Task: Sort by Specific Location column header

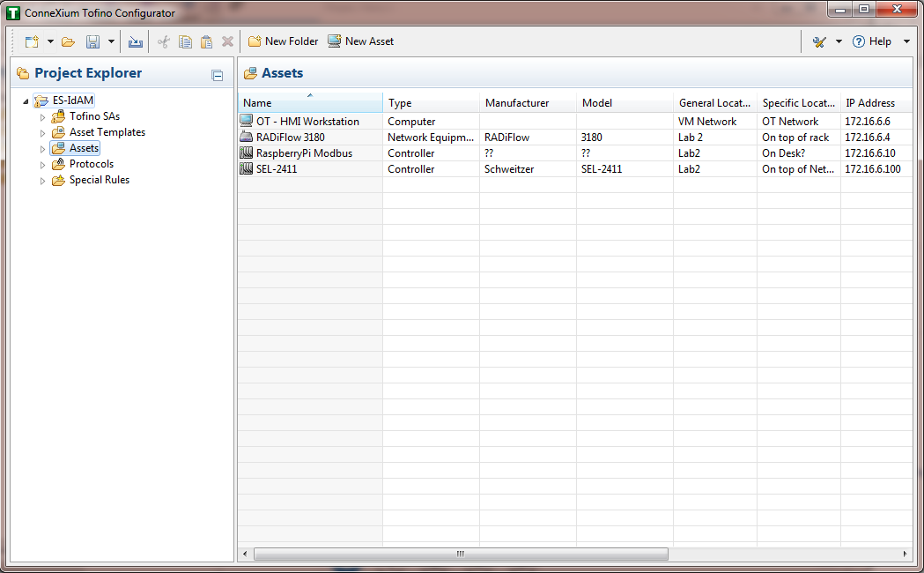Action: point(799,102)
